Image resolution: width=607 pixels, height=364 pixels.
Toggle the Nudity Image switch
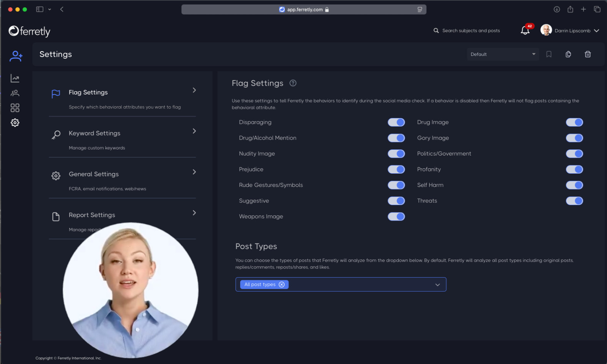point(396,154)
